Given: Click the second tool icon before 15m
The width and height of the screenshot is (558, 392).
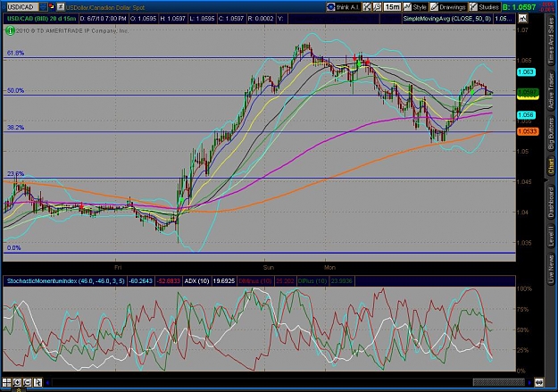Looking at the screenshot, I should [377, 7].
